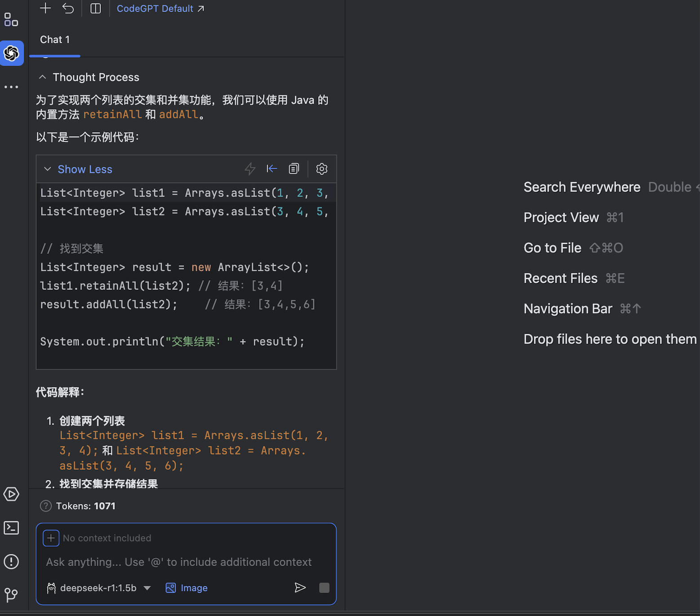Viewport: 700px width, 616px height.
Task: Add context with the plus button
Action: tap(51, 538)
